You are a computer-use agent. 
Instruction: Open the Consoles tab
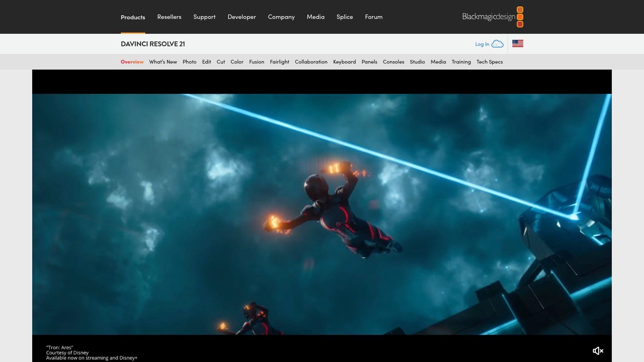pyautogui.click(x=394, y=62)
